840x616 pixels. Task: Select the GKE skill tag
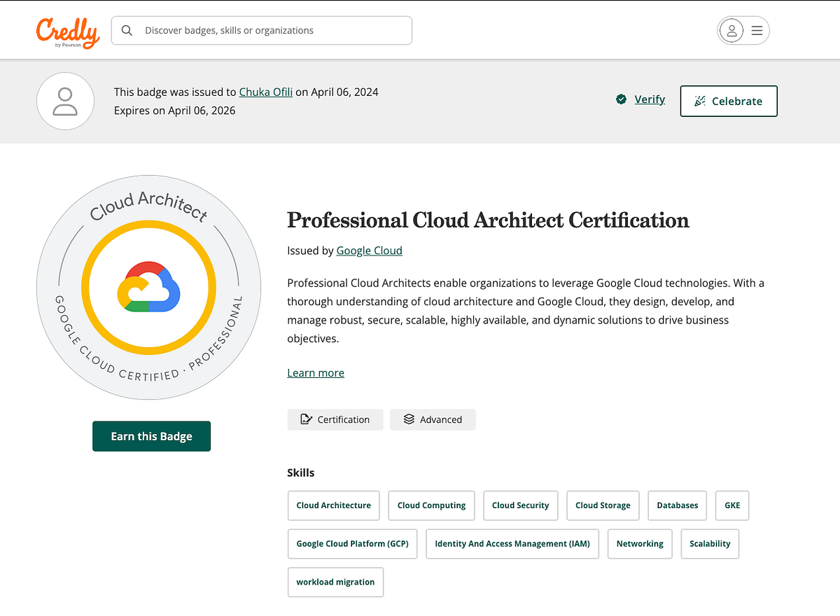pyautogui.click(x=732, y=505)
